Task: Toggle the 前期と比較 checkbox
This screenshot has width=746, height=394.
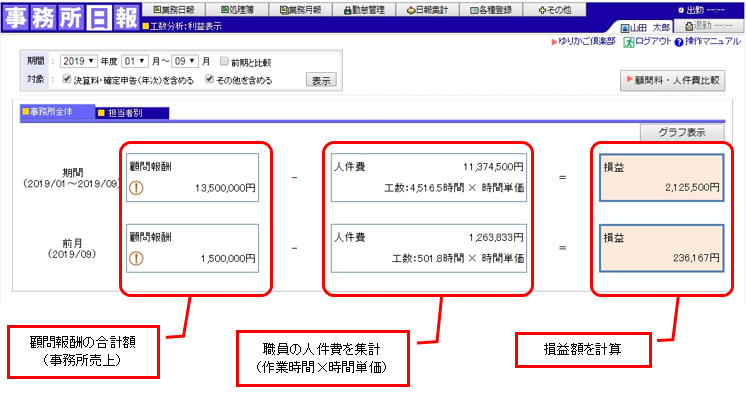Action: tap(224, 61)
